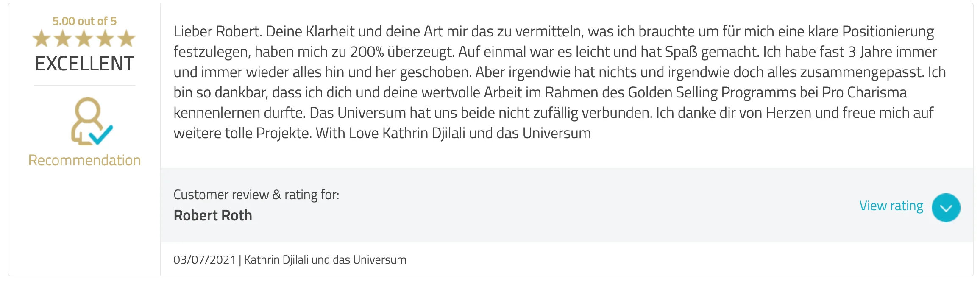Select the middle star of five
Image resolution: width=980 pixels, height=284 pixels.
click(x=84, y=39)
